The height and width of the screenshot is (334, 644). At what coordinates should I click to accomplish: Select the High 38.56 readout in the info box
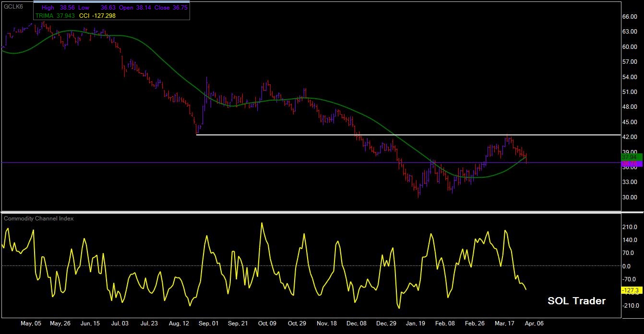point(58,8)
